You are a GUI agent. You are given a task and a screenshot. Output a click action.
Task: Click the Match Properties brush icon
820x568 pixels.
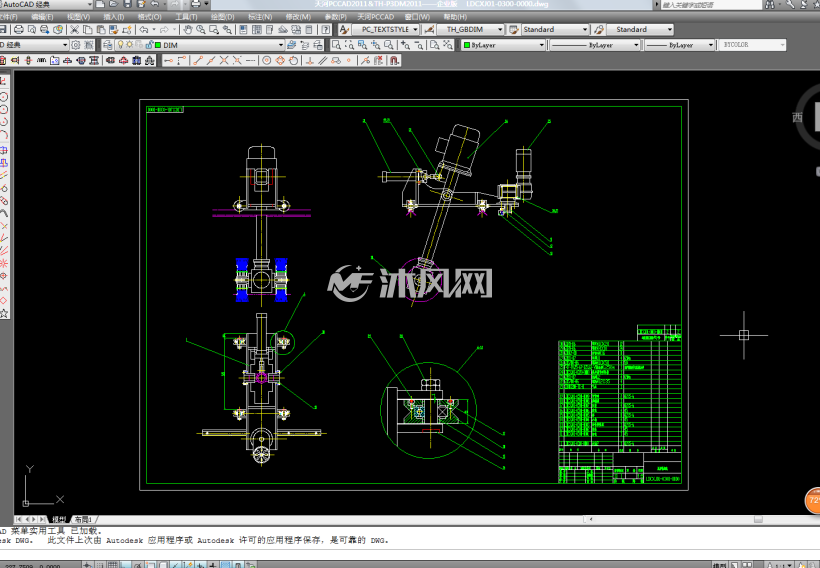(x=113, y=30)
